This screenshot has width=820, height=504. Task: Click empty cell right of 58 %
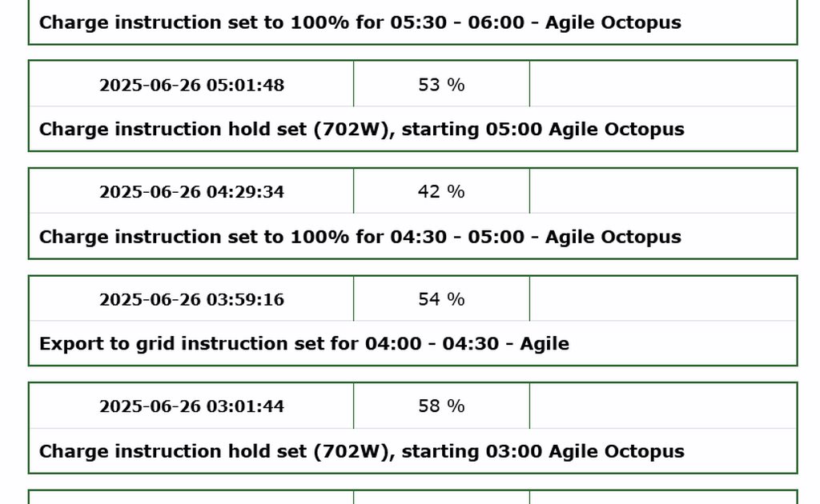coord(662,406)
